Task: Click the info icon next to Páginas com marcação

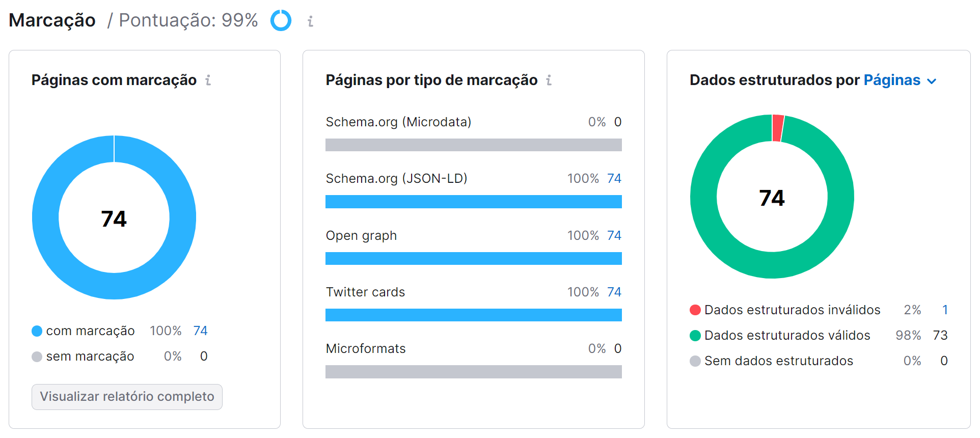Action: 208,80
